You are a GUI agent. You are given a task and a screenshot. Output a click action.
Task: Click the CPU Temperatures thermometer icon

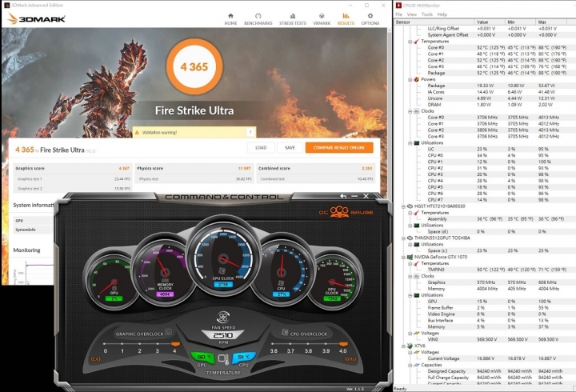[x=417, y=42]
